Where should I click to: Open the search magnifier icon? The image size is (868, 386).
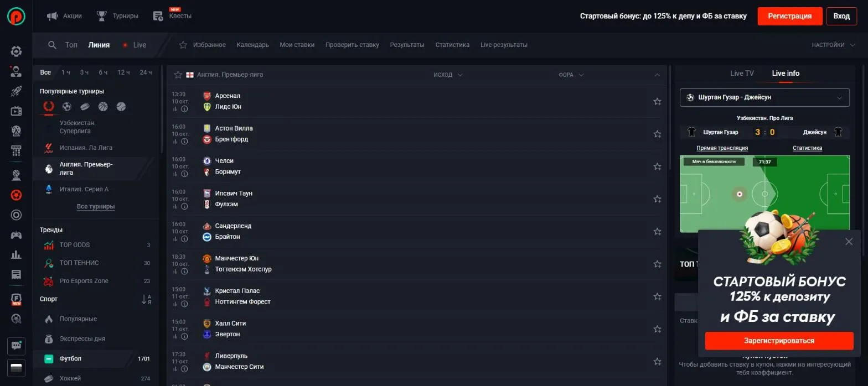(x=52, y=45)
